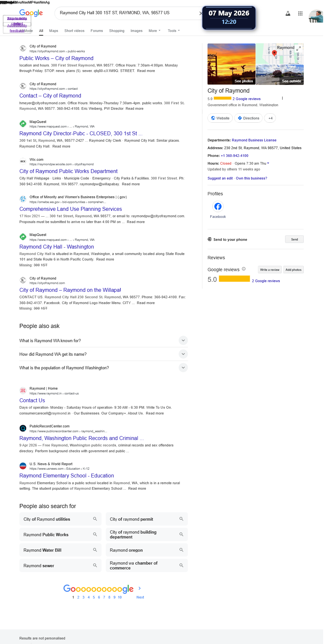Open the Search Labs flask icon
The width and height of the screenshot is (327, 644).
pyautogui.click(x=288, y=13)
